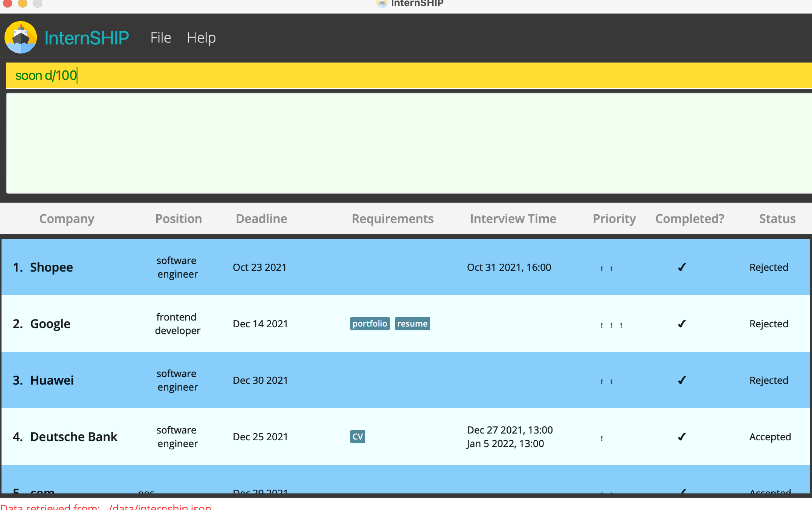
Task: Click the completed checkmark for Shopee
Action: (x=681, y=267)
